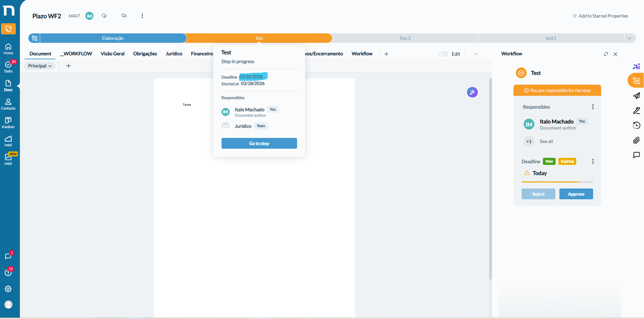Add a new view with plus beside Principal
Viewport: 644px width, 319px height.
[x=68, y=66]
